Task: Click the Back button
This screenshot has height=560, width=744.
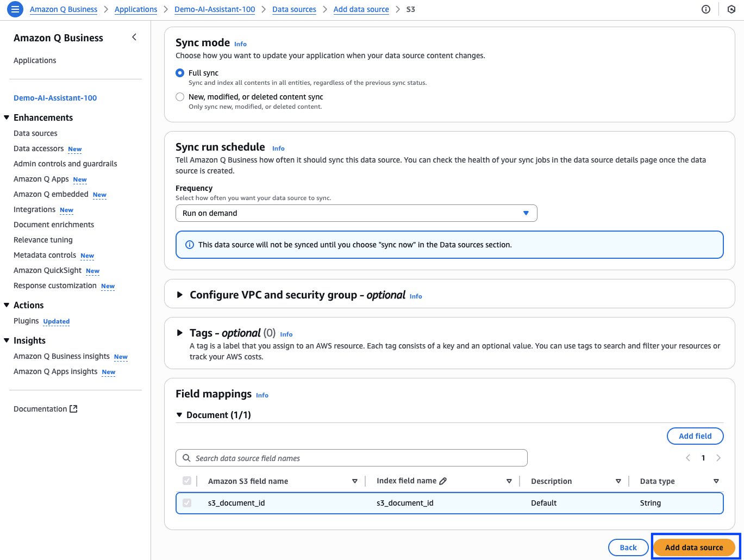Action: (628, 547)
